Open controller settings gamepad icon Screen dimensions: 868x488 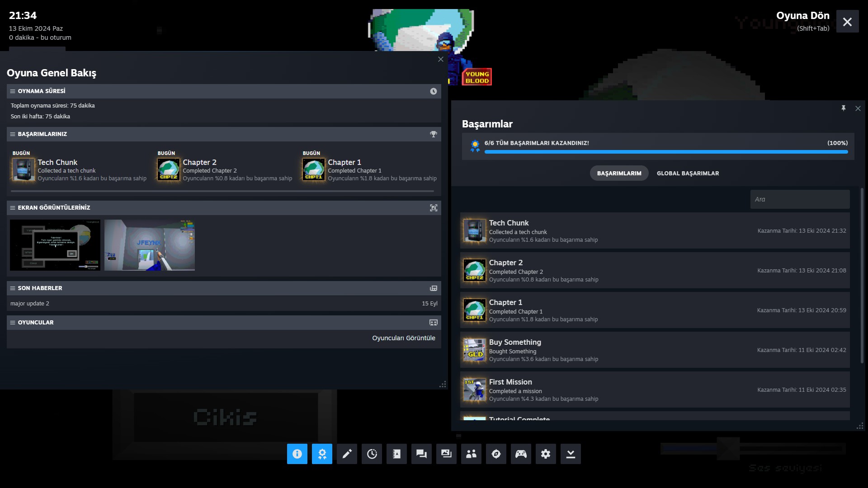(x=521, y=454)
